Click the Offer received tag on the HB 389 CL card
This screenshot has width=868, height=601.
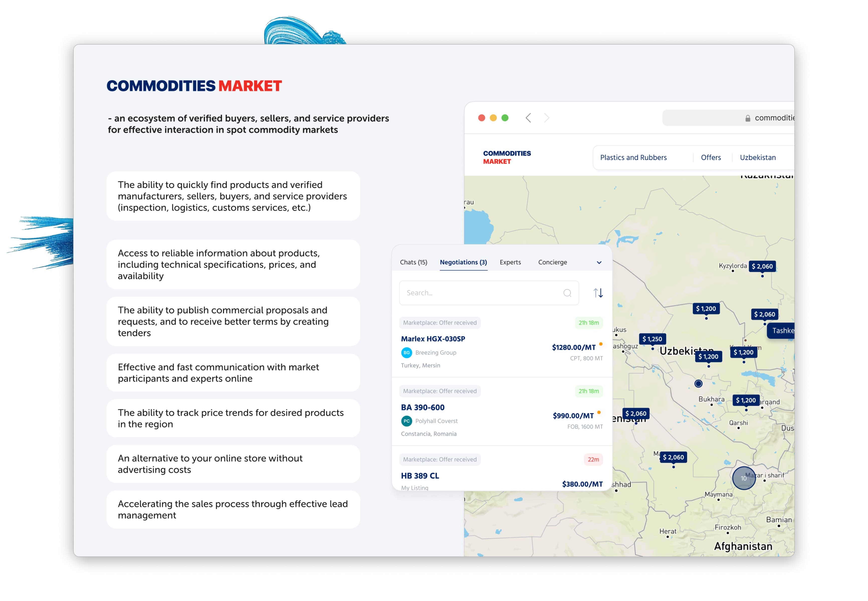440,460
